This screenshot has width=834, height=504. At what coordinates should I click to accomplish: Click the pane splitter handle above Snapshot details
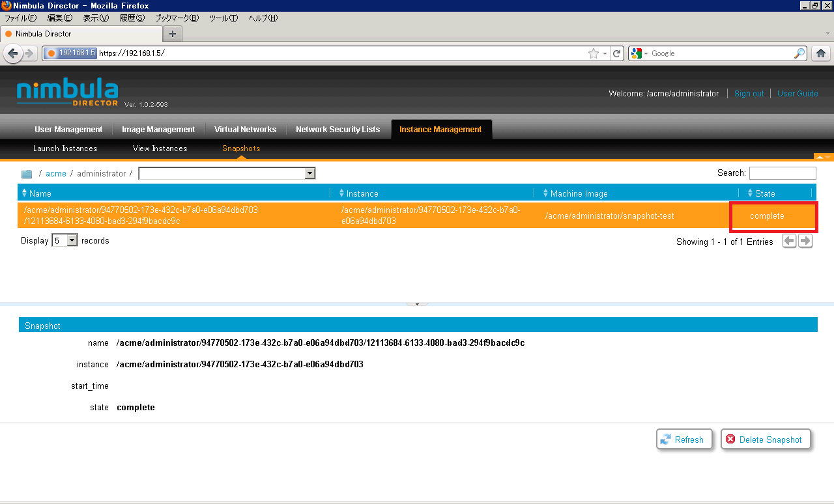click(x=417, y=304)
